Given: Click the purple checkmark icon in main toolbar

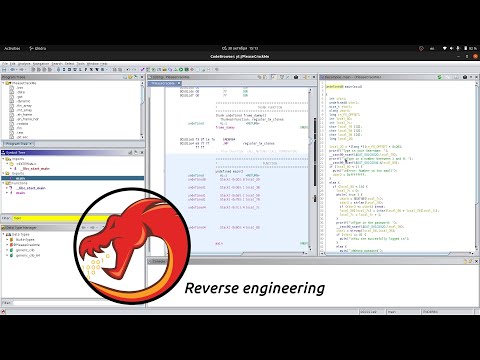Looking at the screenshot, I should tap(142, 69).
